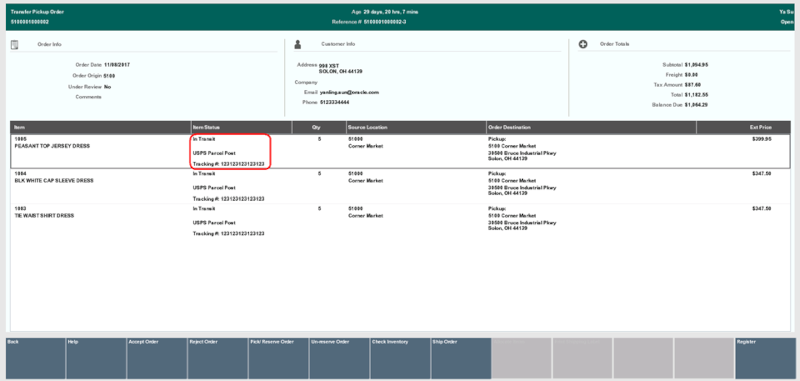
Task: Click the SOLON, OH 44139 customer address
Action: click(x=341, y=71)
